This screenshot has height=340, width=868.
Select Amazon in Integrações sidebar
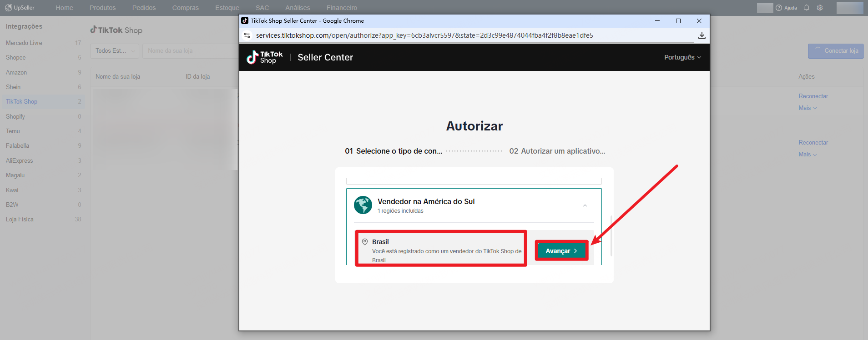(x=43, y=72)
